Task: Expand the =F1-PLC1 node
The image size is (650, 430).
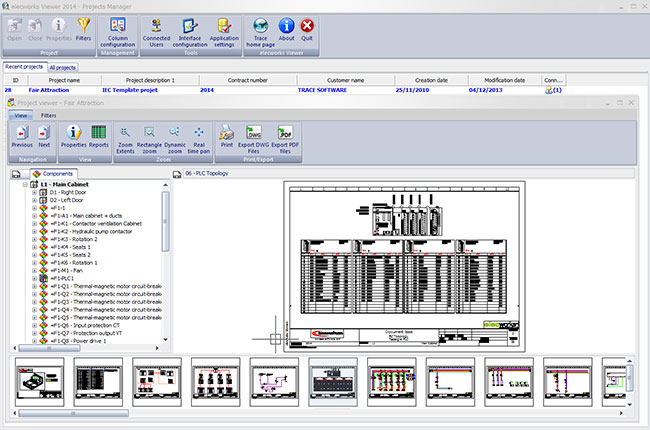Action: (34, 279)
